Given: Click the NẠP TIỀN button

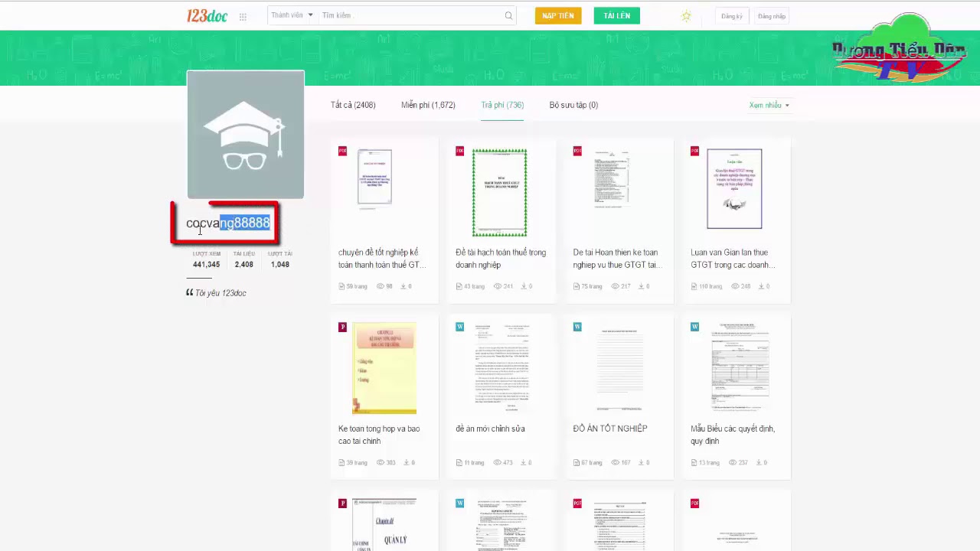Looking at the screenshot, I should [558, 15].
